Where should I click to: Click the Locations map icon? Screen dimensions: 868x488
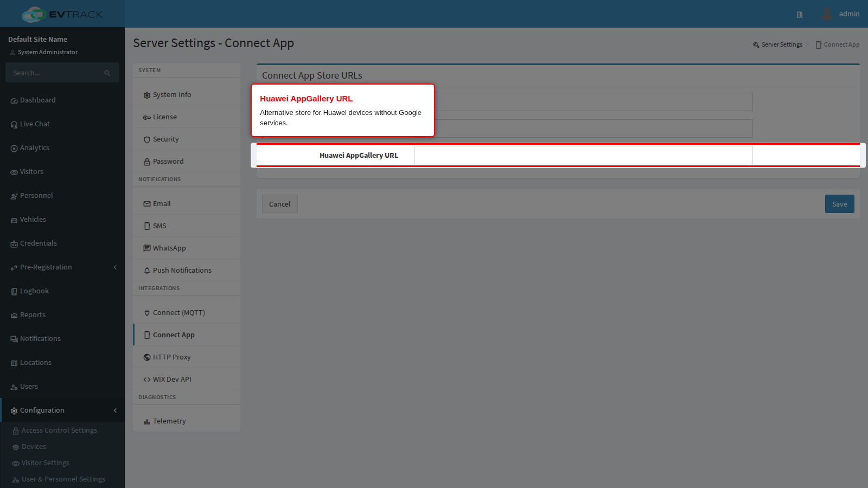(14, 363)
